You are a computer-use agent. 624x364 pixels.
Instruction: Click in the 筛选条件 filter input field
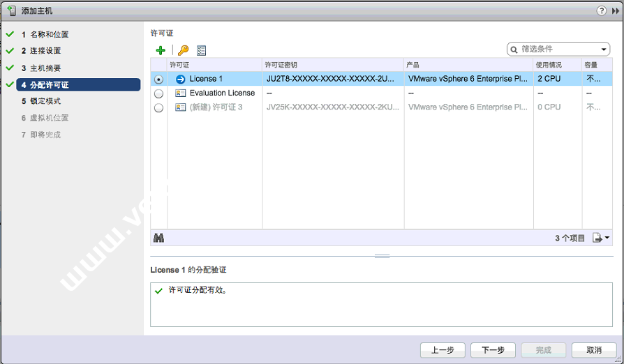(559, 50)
